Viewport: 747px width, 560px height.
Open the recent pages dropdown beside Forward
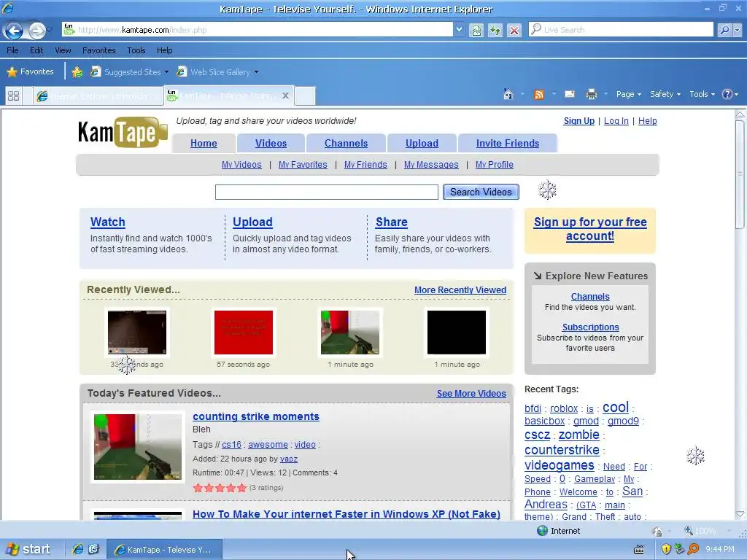tap(49, 31)
